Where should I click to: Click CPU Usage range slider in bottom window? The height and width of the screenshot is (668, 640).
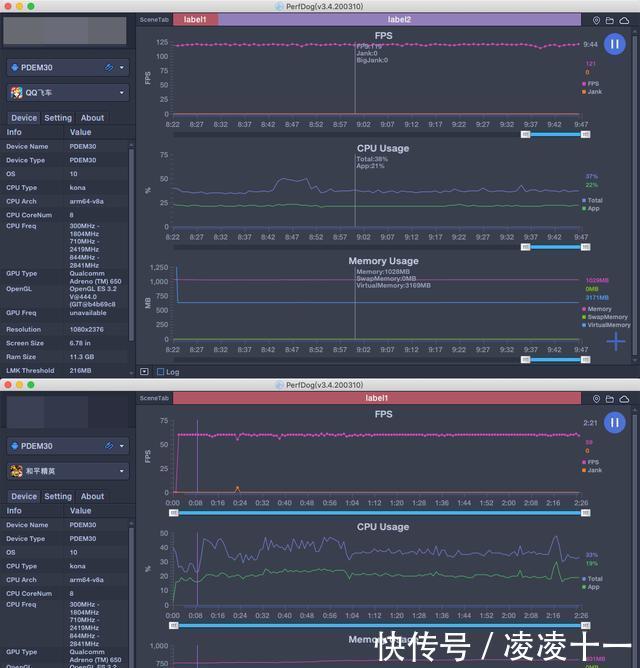point(380,625)
